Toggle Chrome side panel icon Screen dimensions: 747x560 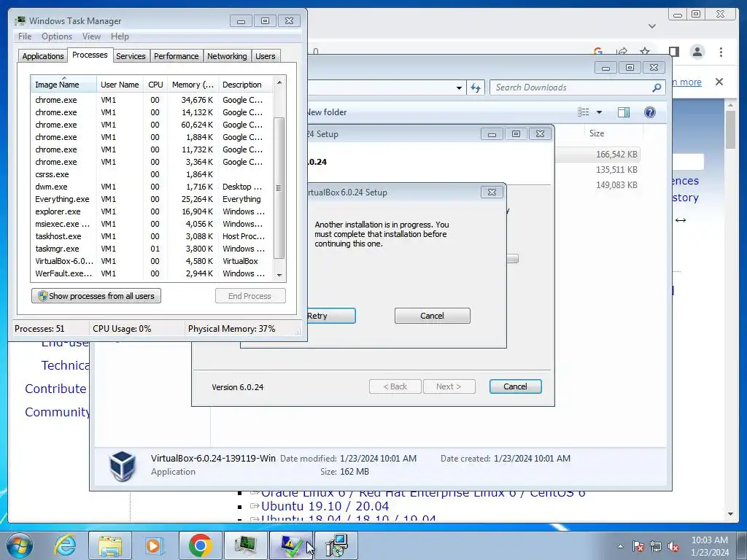673,52
